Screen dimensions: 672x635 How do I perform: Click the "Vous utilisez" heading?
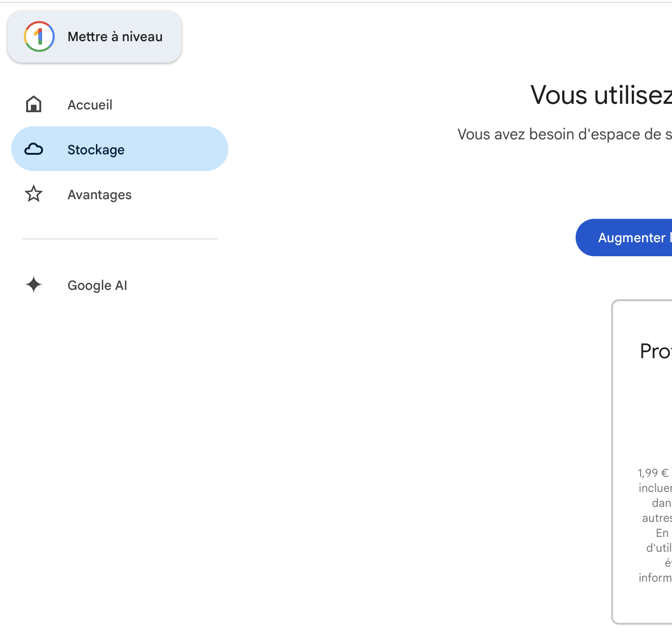[x=601, y=95]
